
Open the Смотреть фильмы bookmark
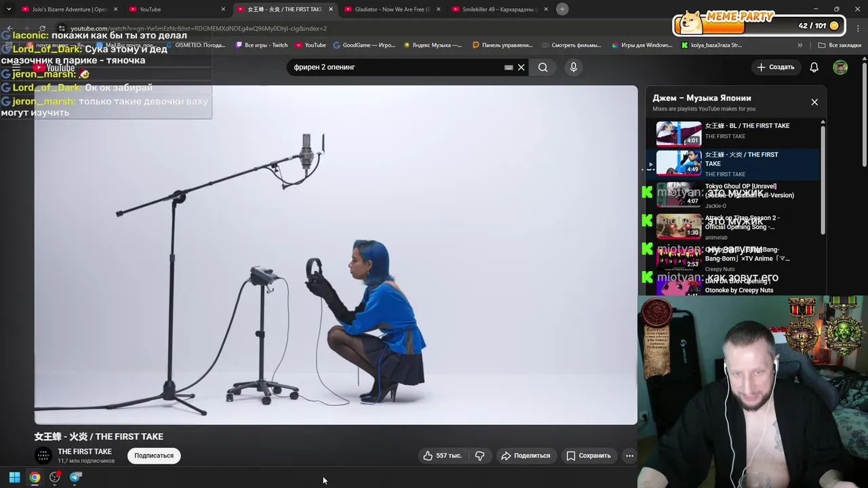[572, 45]
